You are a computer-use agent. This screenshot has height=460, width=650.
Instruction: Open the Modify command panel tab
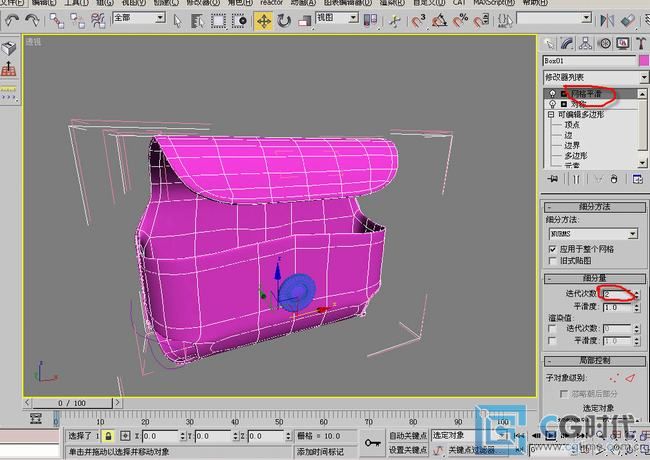pyautogui.click(x=567, y=44)
